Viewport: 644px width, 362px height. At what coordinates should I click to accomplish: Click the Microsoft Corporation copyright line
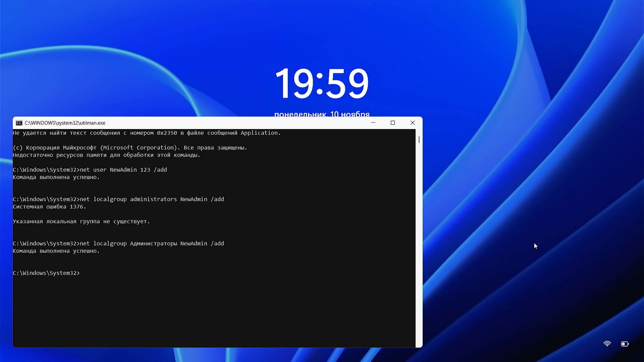pyautogui.click(x=130, y=148)
